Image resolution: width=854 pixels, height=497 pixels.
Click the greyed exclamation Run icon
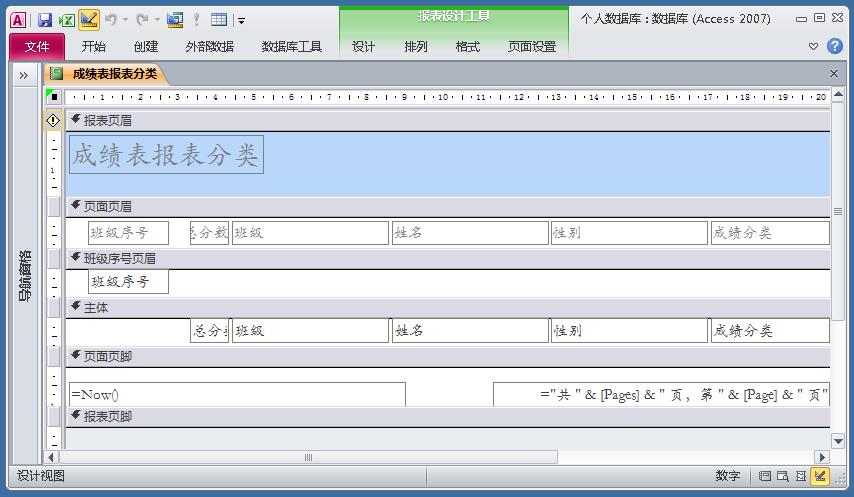click(x=197, y=20)
